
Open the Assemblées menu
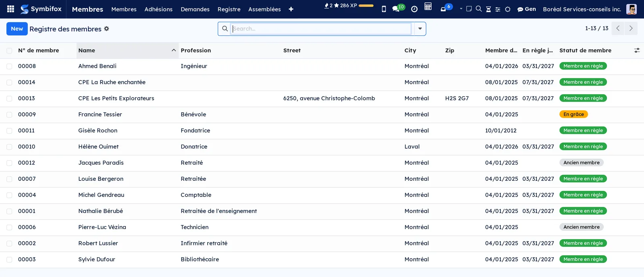264,9
